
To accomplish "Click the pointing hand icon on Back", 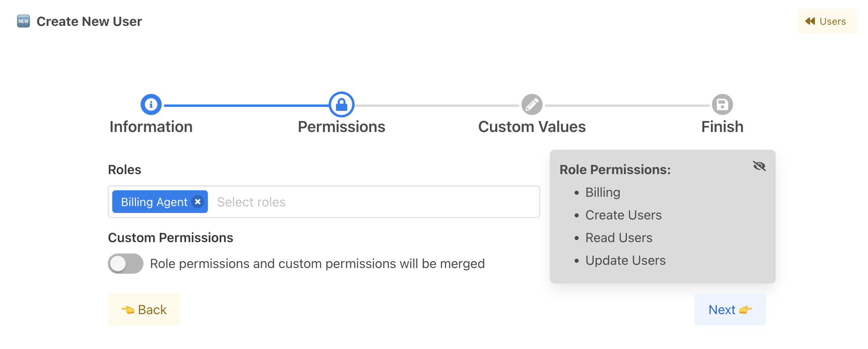I will tap(128, 310).
